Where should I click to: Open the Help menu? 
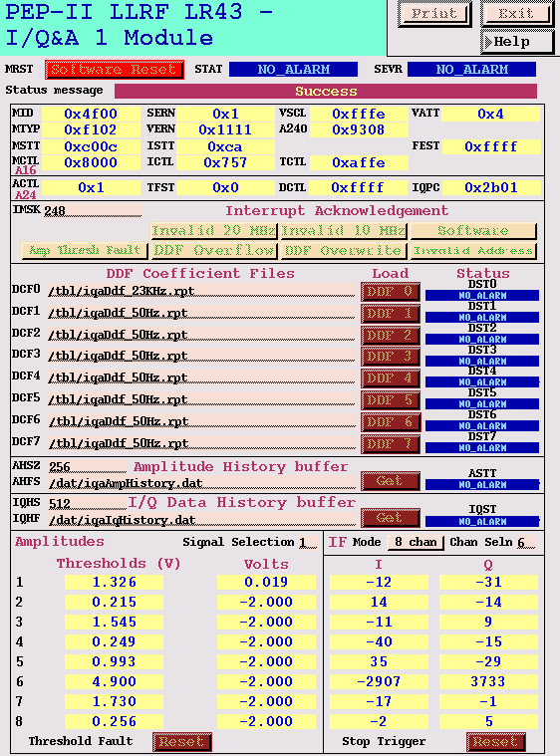click(x=517, y=42)
